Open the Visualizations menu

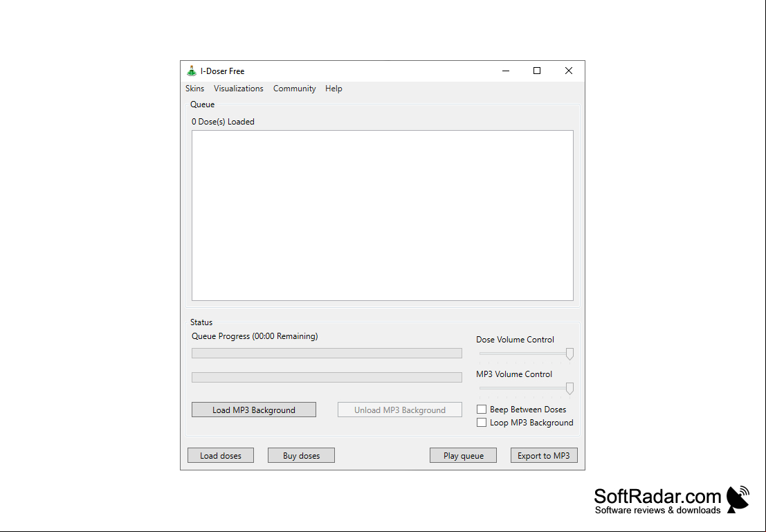pos(239,89)
